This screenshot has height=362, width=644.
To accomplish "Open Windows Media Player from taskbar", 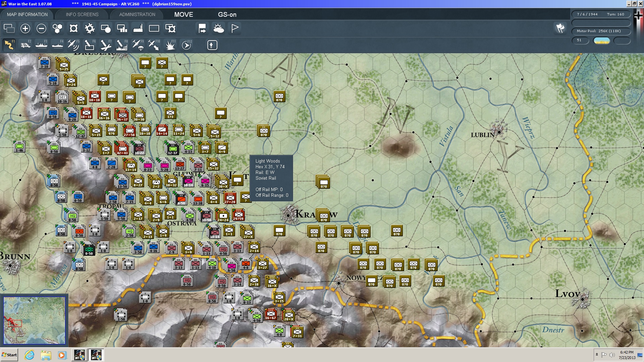I will 62,355.
